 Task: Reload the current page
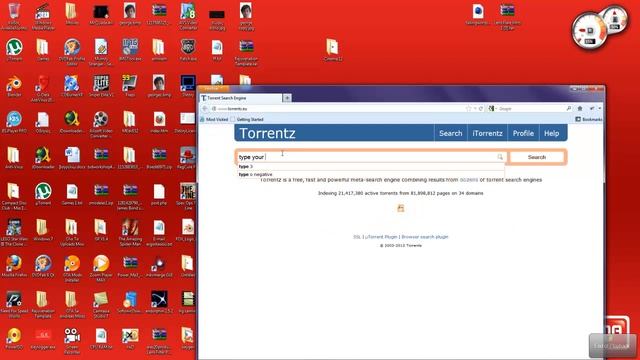click(480, 109)
